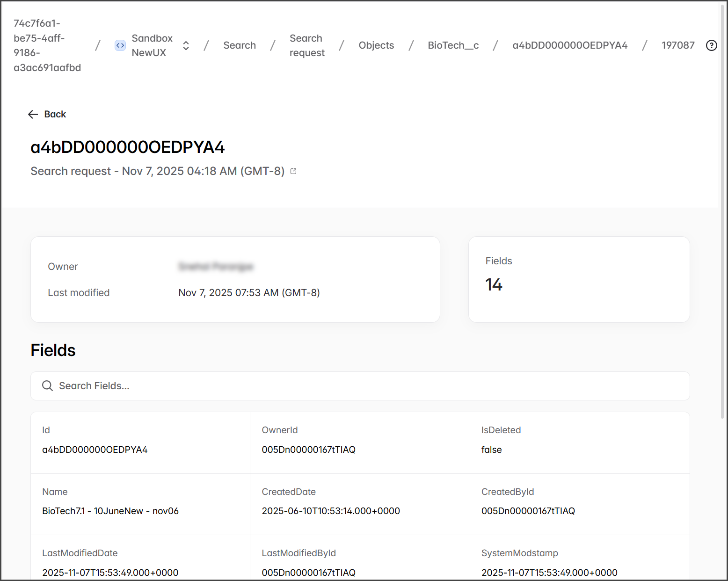The width and height of the screenshot is (728, 581).
Task: Click the 197087 breadcrumb item
Action: coord(677,45)
